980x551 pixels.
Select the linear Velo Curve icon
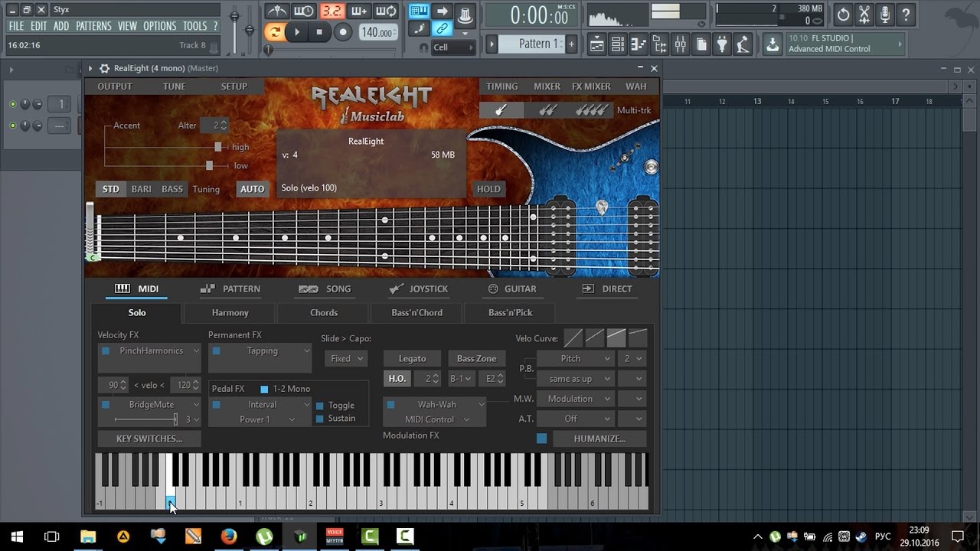(573, 337)
